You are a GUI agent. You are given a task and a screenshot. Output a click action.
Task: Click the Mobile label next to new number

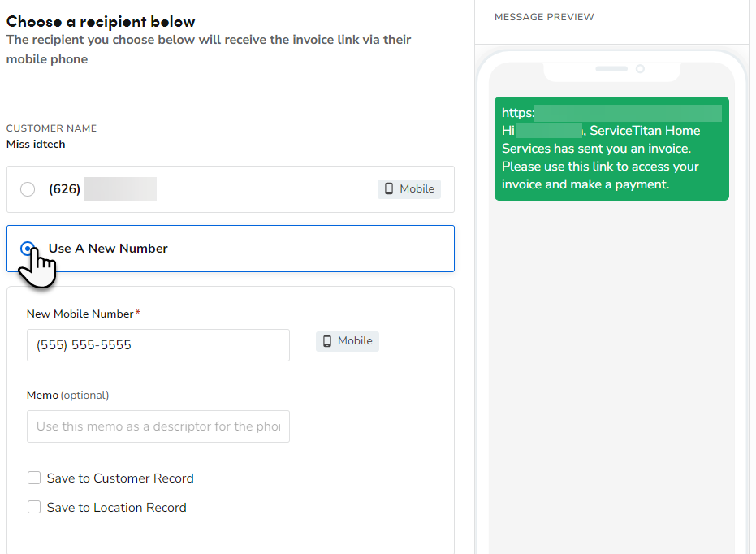pos(355,341)
